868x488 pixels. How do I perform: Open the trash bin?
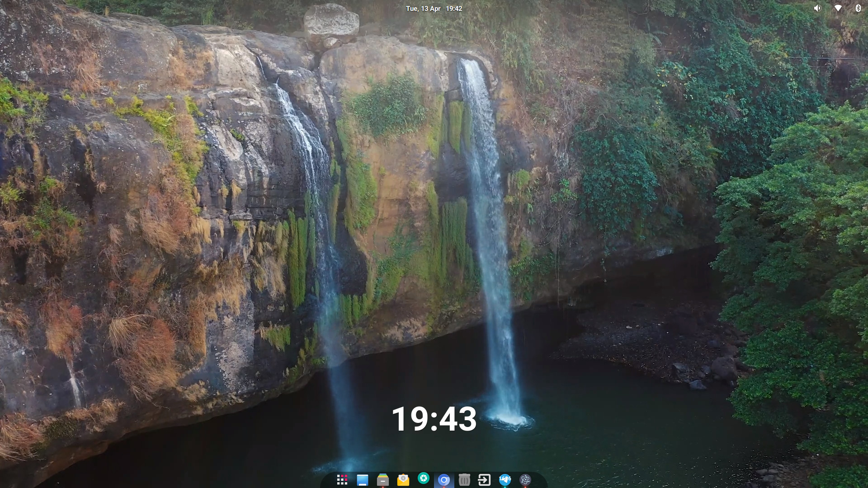click(464, 480)
